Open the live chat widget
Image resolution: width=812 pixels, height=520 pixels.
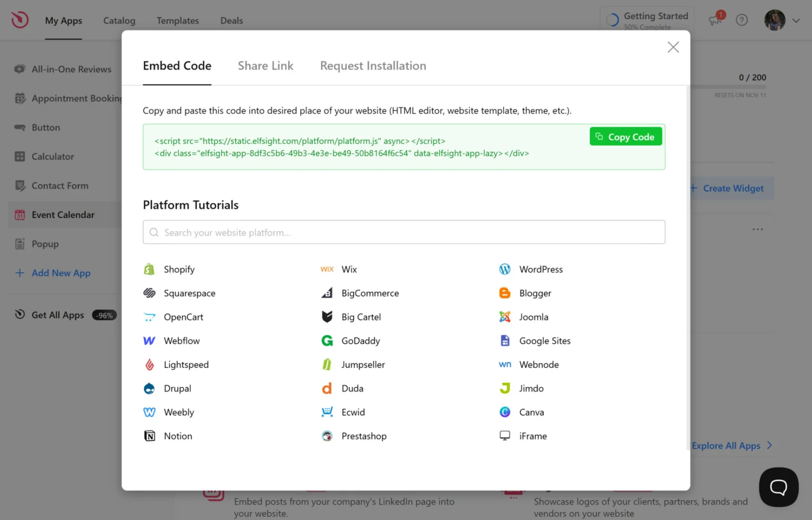tap(778, 487)
